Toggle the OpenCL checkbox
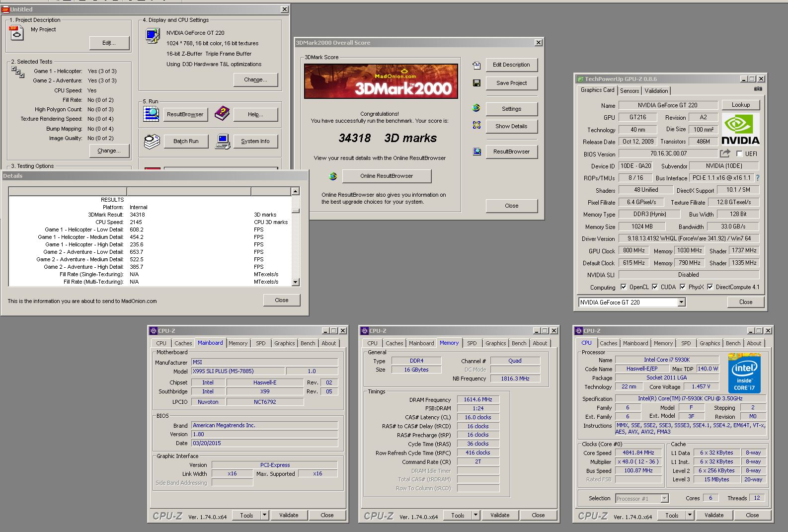Viewport: 788px width, 532px height. pos(624,287)
